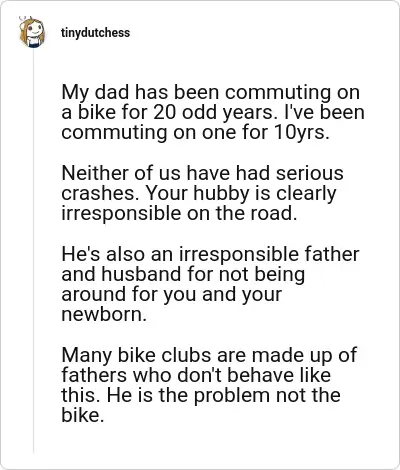Click the line "a bike for 20 odd years. I've been"

213,113
